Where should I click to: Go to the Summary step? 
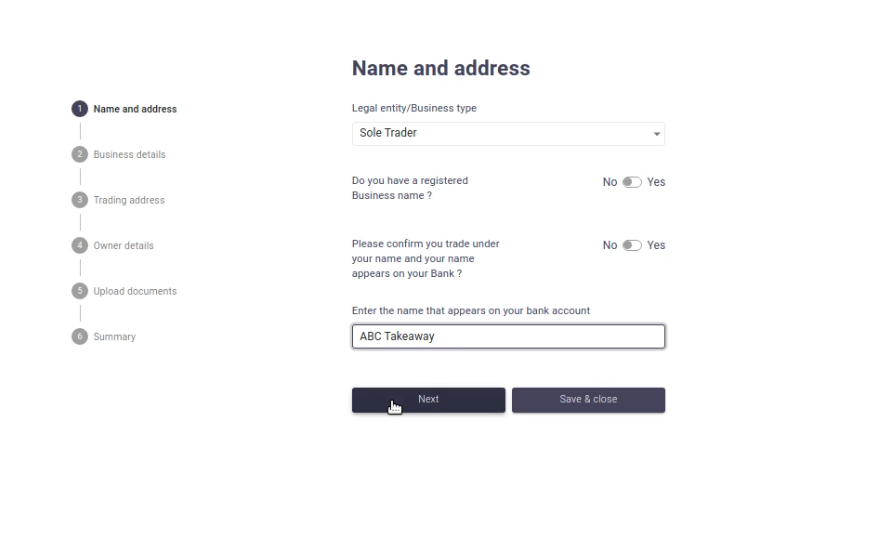114,337
